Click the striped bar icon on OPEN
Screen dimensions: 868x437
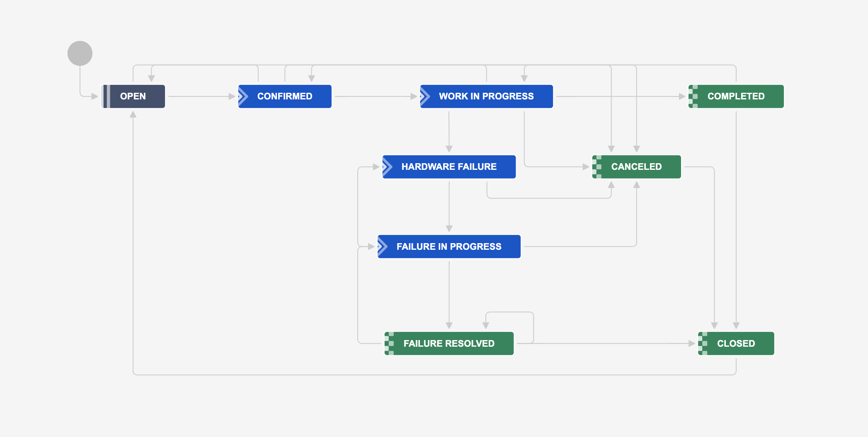pos(107,97)
